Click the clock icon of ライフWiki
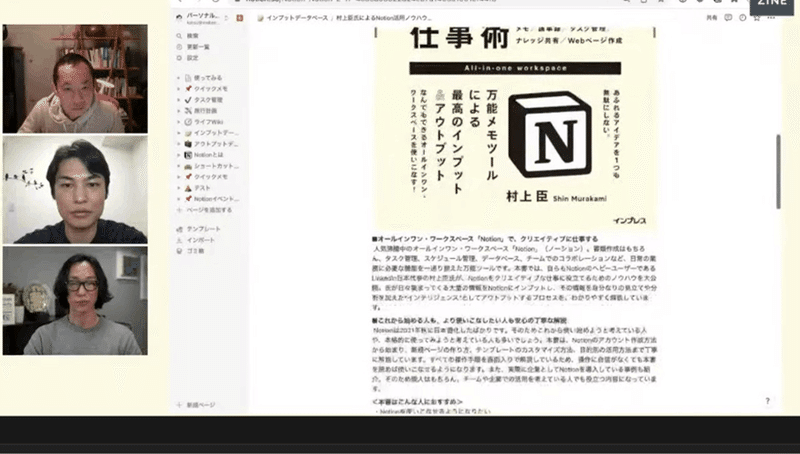Viewport: 800px width, 454px height. click(x=188, y=122)
